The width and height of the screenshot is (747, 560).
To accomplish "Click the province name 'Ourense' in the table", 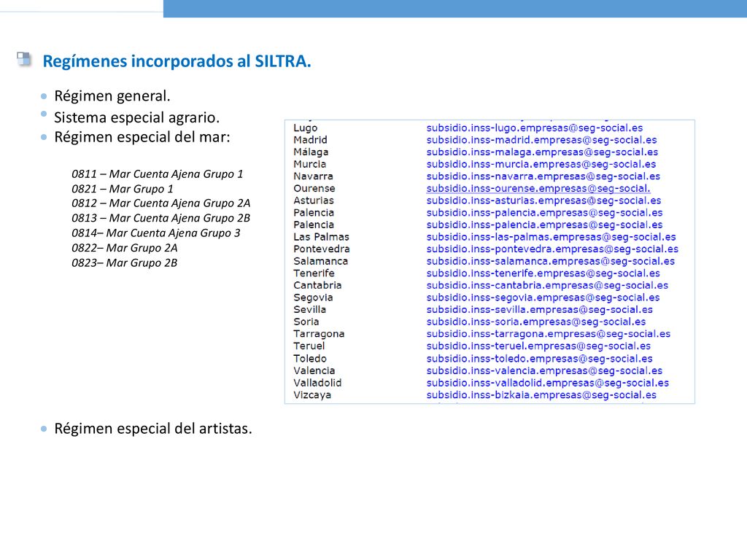I will pos(314,189).
